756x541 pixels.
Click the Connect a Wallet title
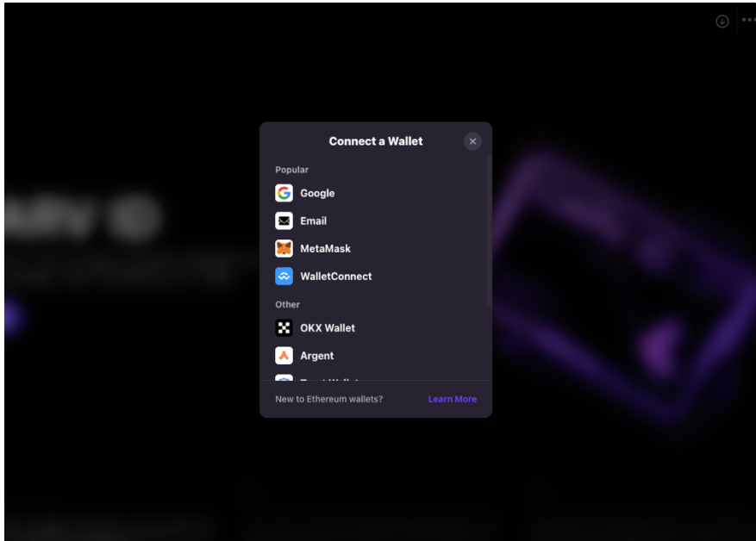point(376,141)
